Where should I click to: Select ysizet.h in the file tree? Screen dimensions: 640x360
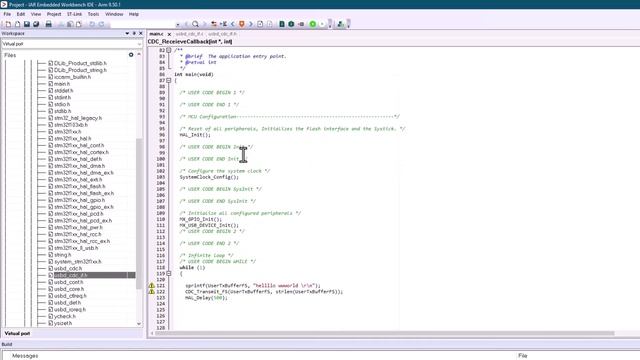click(x=63, y=323)
